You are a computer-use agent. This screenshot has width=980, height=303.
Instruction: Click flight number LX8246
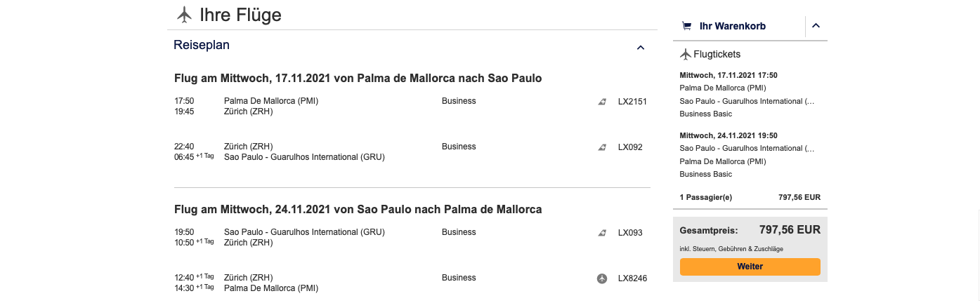point(632,278)
